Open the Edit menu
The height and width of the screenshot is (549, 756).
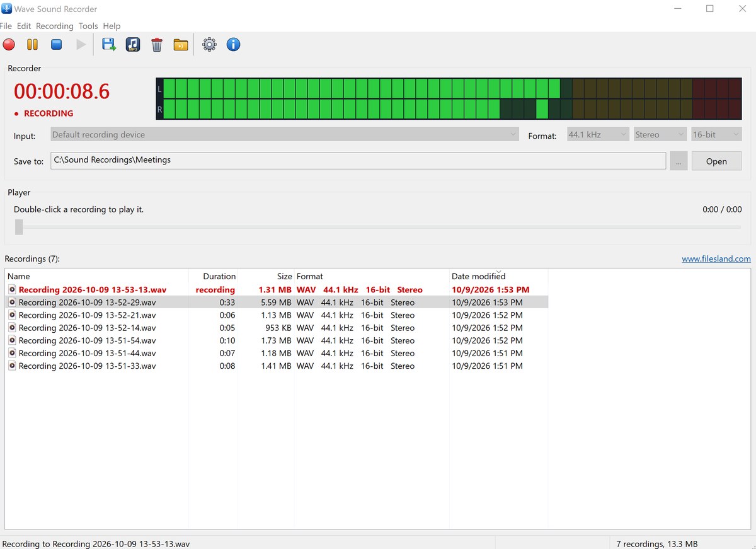(24, 26)
